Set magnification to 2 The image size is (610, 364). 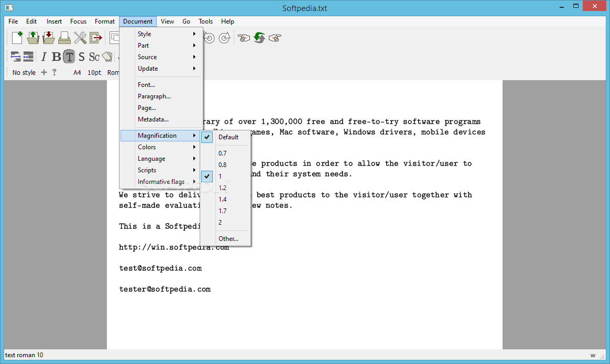click(x=226, y=223)
